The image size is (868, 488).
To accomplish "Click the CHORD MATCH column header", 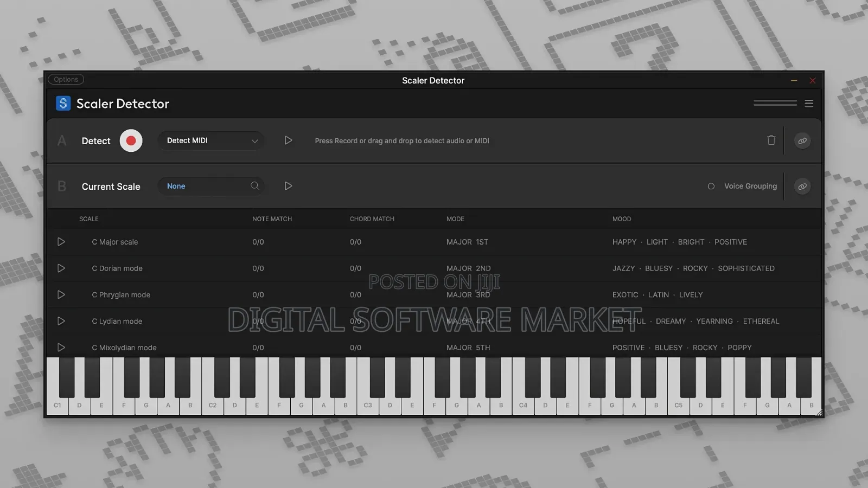I will (x=372, y=219).
